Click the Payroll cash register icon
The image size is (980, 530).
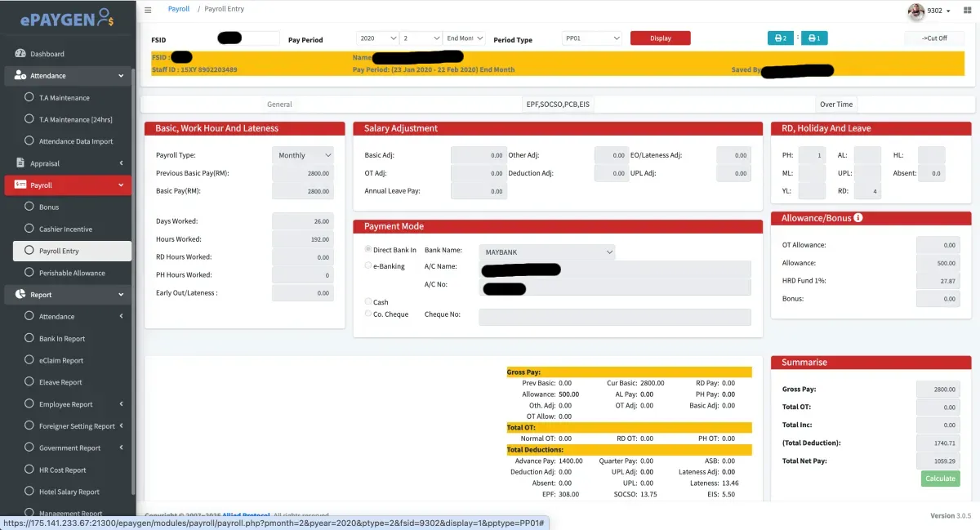pyautogui.click(x=19, y=185)
